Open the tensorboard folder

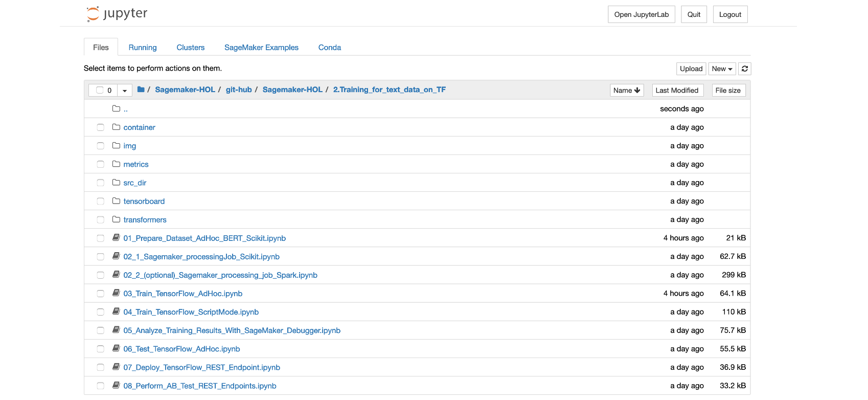[x=144, y=201]
